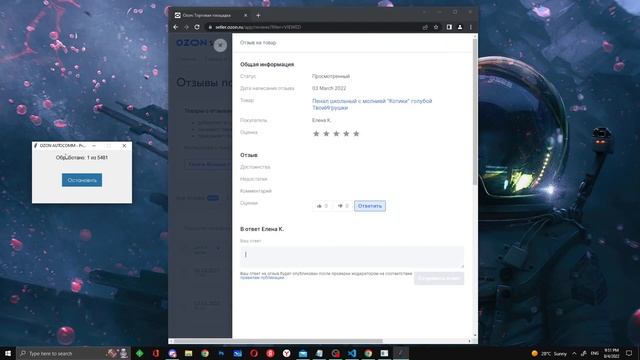Screen dimensions: 640x360
Task: Close the Ozon browser tab
Action: point(245,15)
